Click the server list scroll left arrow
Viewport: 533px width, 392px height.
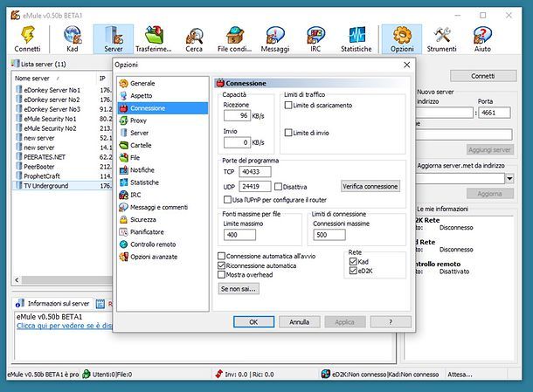coord(17,280)
